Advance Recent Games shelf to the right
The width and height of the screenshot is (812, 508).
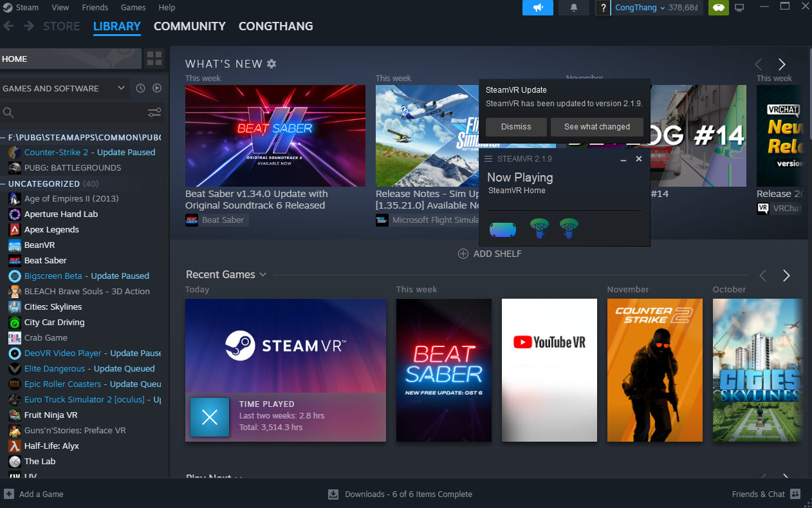coord(786,276)
